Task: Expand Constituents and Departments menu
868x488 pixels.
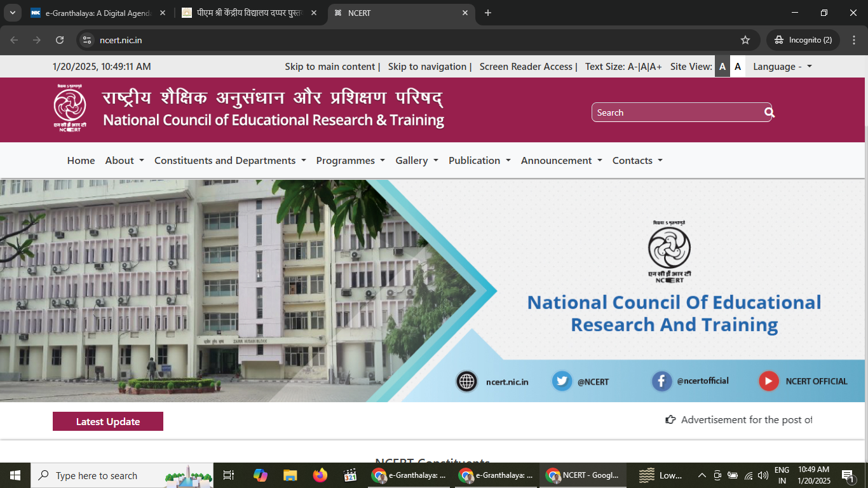Action: pyautogui.click(x=230, y=161)
